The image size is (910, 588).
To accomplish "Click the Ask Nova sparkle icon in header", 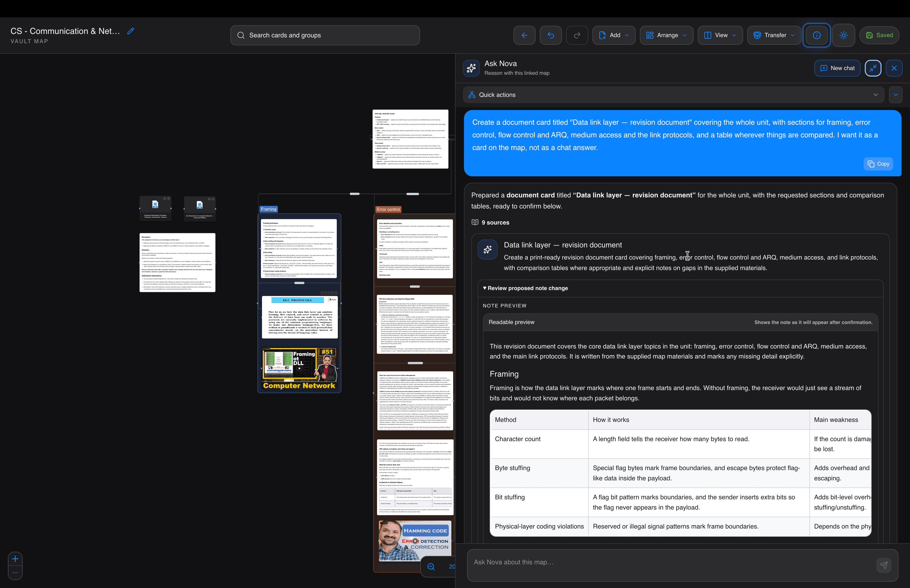I will (471, 68).
